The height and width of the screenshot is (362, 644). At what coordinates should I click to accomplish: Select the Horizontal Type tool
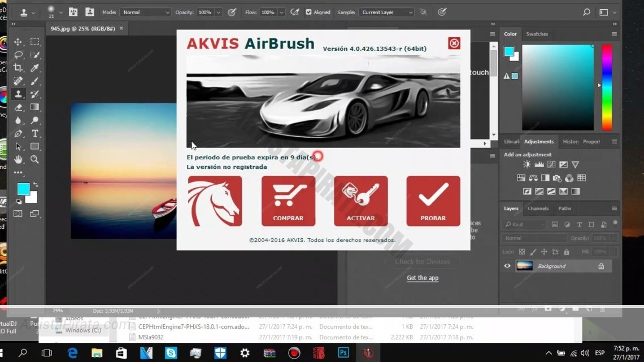click(x=35, y=133)
